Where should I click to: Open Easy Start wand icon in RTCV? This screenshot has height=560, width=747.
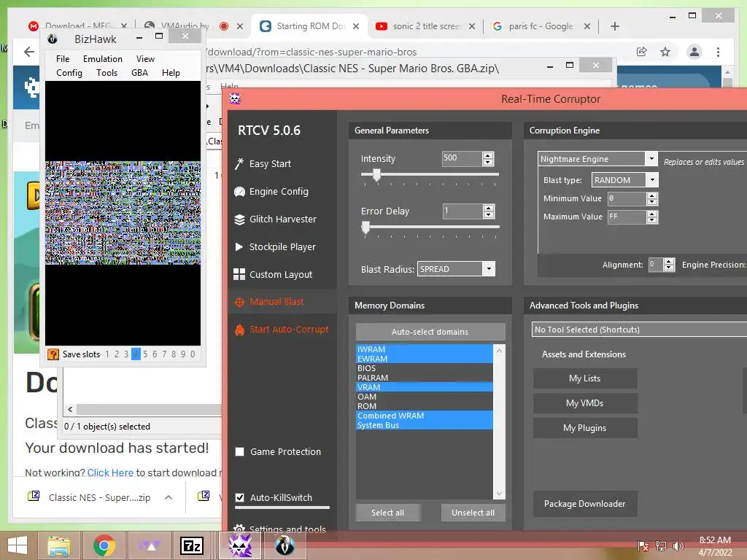click(239, 164)
